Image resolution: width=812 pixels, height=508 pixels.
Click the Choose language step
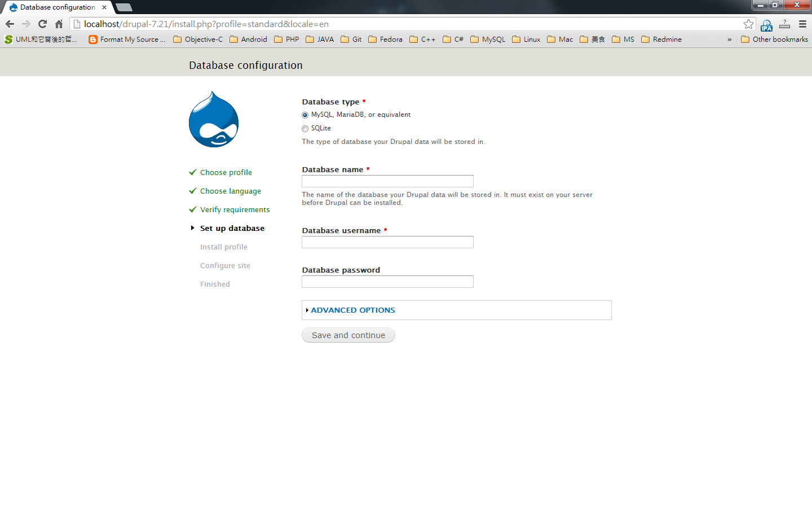(231, 191)
